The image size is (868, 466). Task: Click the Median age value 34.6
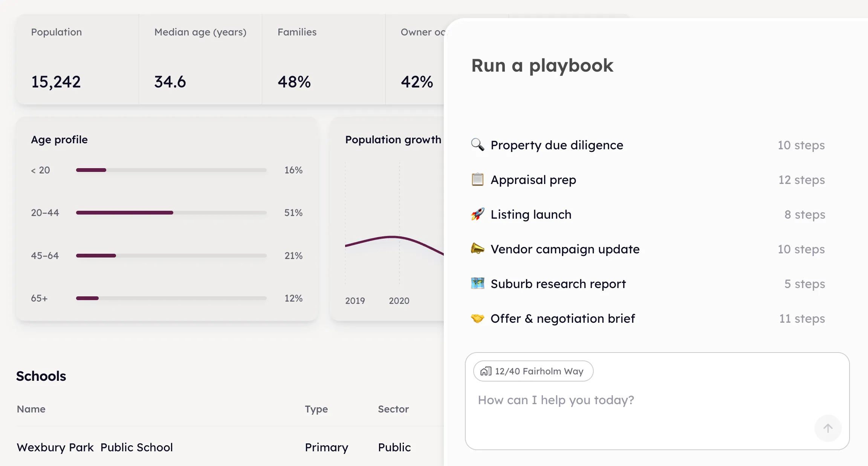[170, 82]
